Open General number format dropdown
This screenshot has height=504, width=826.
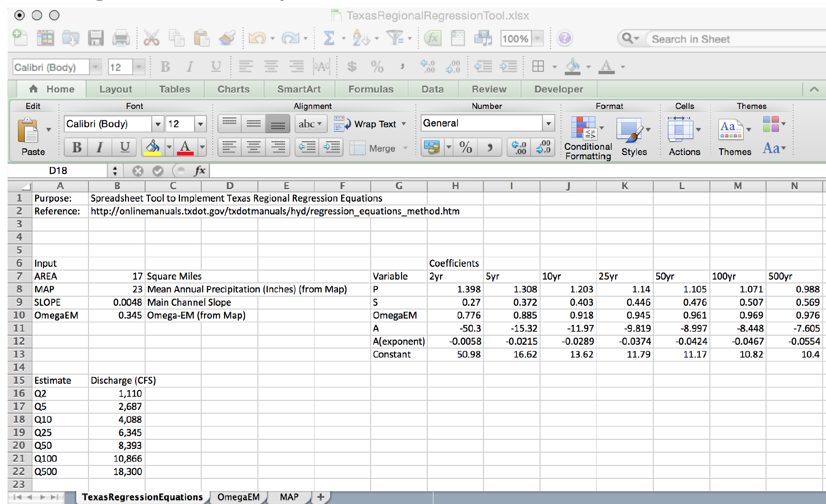(549, 124)
